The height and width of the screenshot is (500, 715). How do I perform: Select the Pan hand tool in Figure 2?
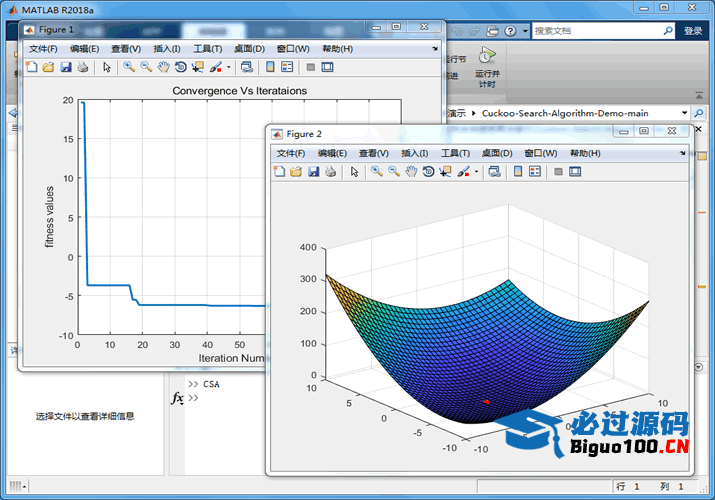[x=411, y=171]
